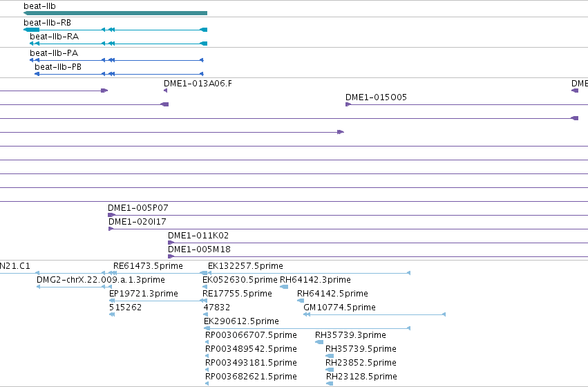Click the RH23852.5prime feature block

pos(330,370)
